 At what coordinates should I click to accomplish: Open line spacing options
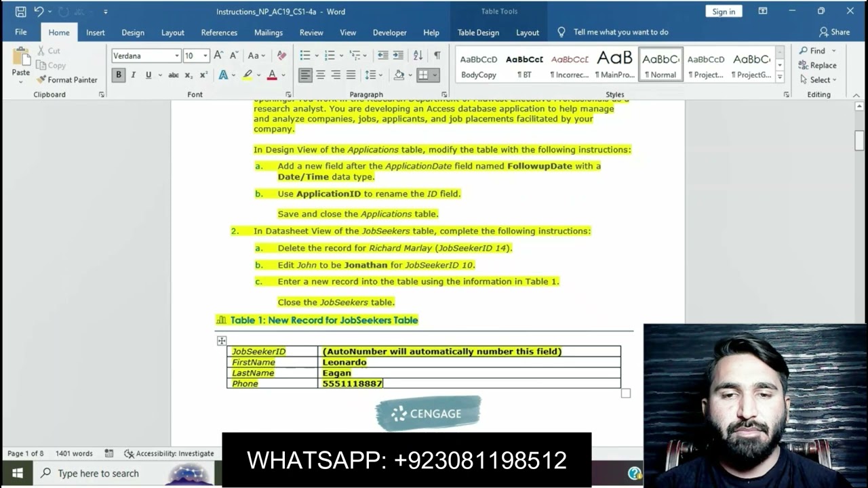pos(370,75)
